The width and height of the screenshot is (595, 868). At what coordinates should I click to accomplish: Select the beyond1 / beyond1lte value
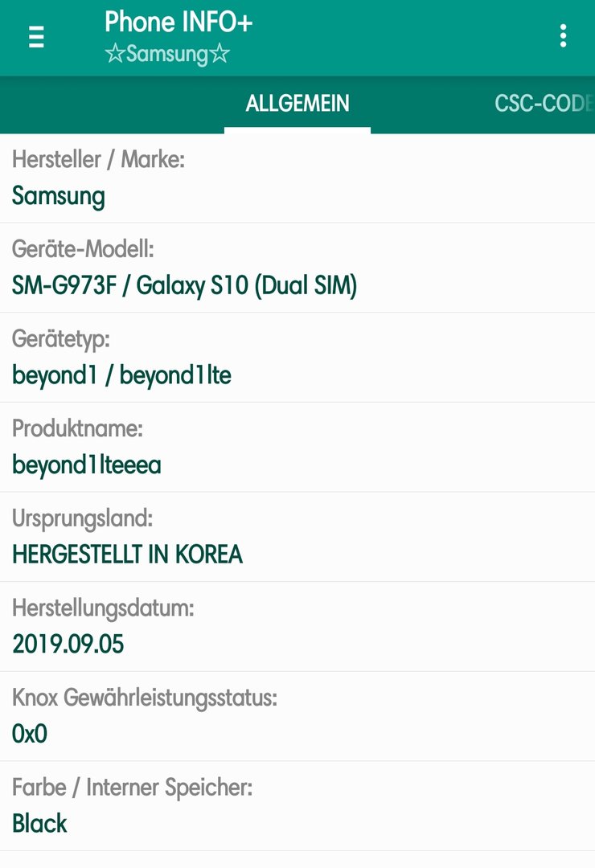[x=121, y=375]
